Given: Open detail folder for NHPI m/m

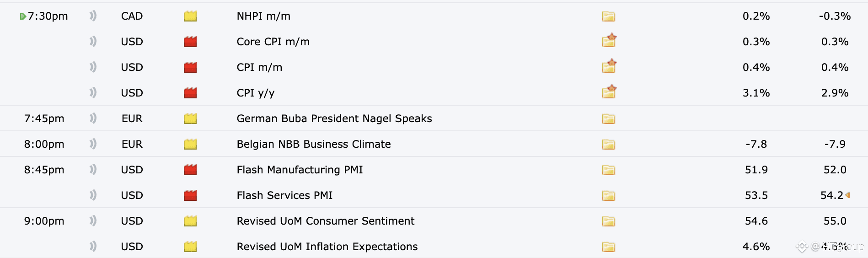Looking at the screenshot, I should click(x=608, y=16).
